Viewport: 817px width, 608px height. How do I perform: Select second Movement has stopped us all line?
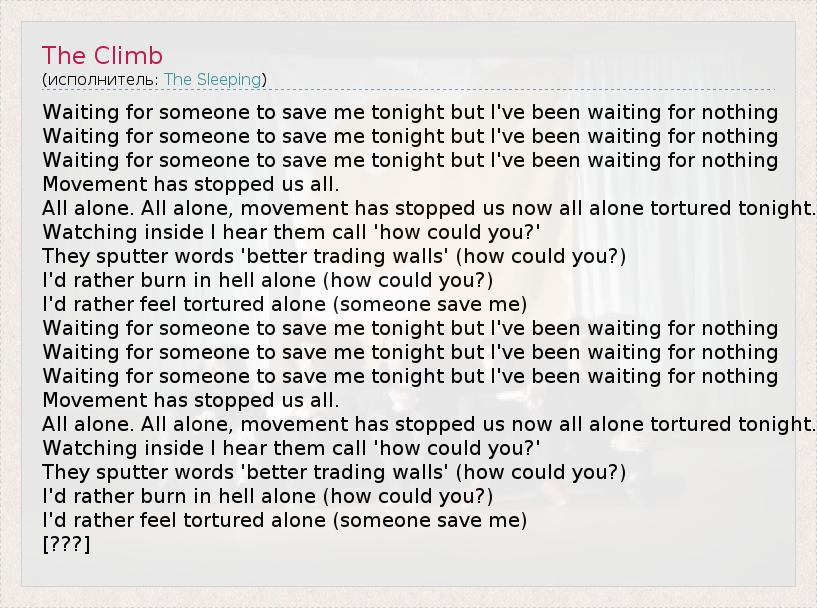point(191,400)
